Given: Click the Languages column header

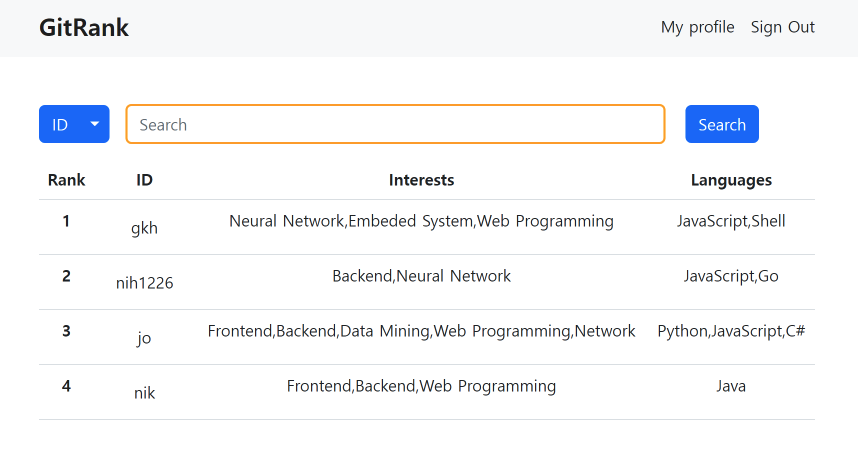Looking at the screenshot, I should pyautogui.click(x=731, y=180).
